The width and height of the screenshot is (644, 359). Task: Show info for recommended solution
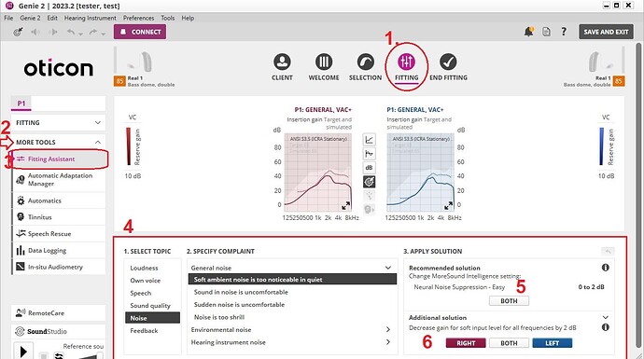coord(606,268)
